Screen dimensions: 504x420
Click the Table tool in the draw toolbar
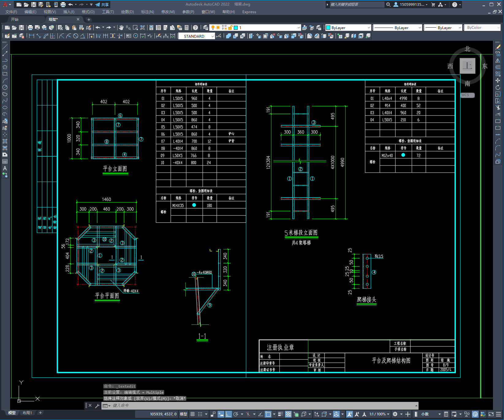(x=5, y=161)
